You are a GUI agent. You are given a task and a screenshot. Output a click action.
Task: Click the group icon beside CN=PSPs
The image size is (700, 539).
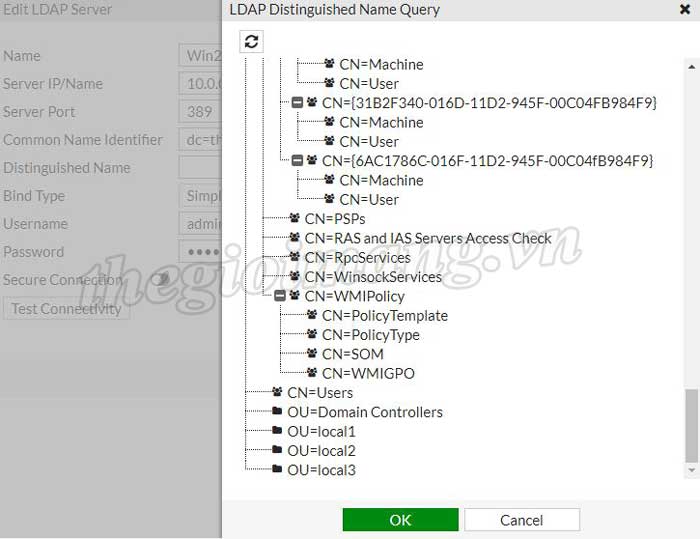pyautogui.click(x=294, y=219)
